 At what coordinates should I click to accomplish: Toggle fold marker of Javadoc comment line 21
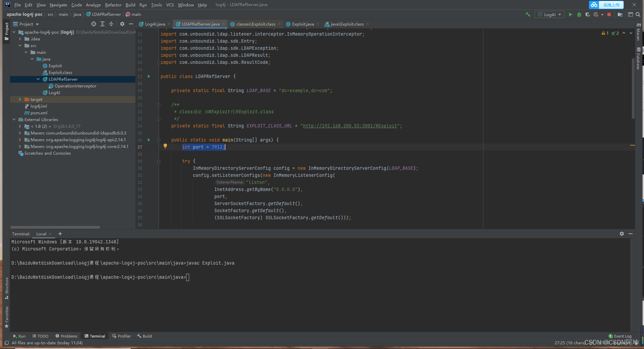point(159,105)
